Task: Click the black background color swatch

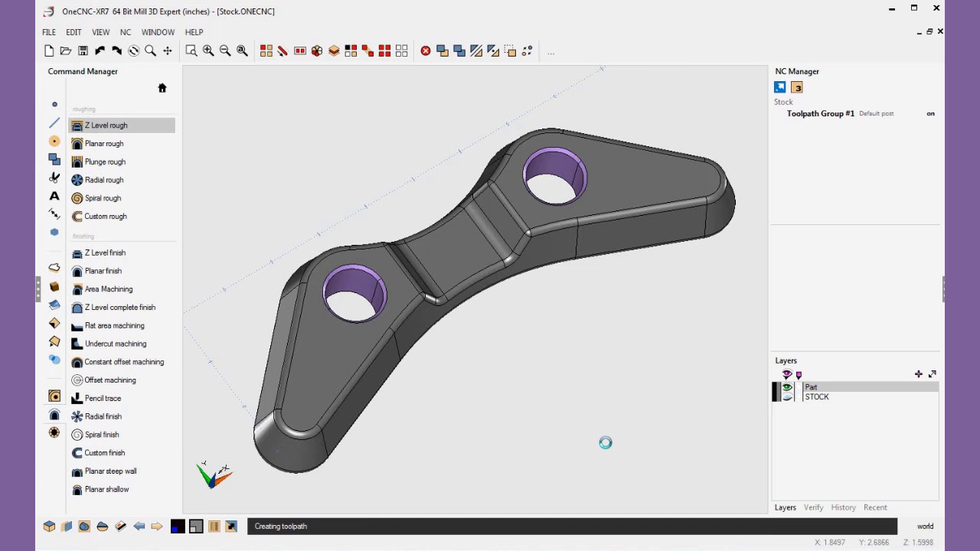Action: pyautogui.click(x=178, y=527)
